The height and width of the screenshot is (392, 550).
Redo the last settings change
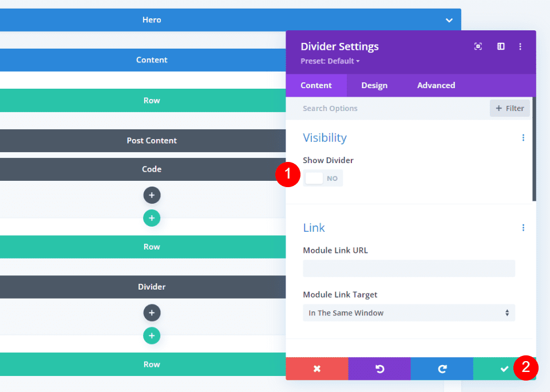[441, 369]
